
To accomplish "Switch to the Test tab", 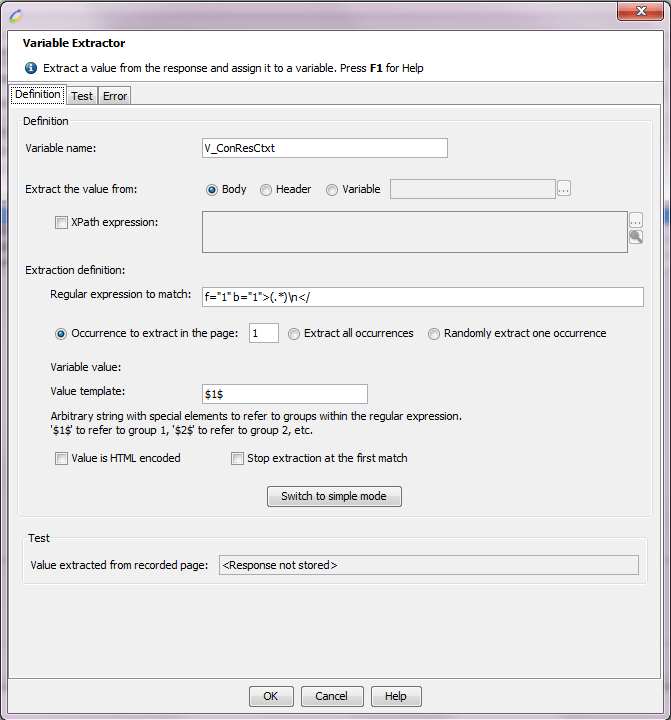I will (x=82, y=96).
